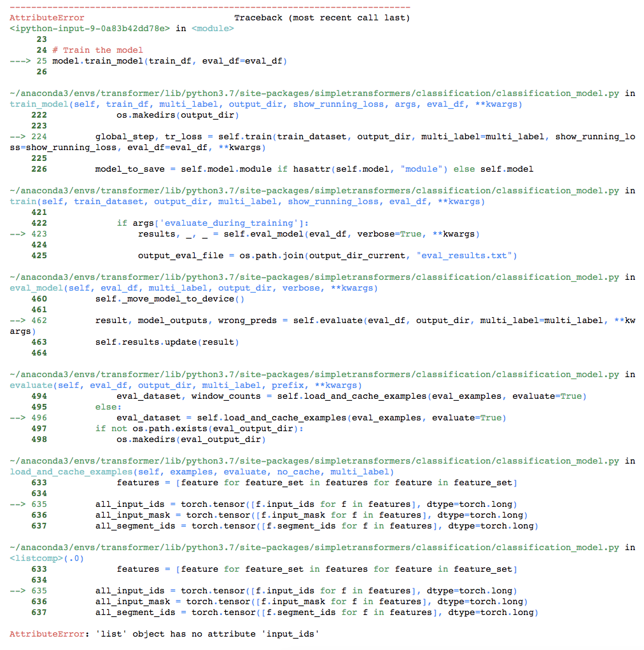The height and width of the screenshot is (650, 644).
Task: Select line 224 'global_step, tr_loss = self.train(...'
Action: [x=365, y=136]
